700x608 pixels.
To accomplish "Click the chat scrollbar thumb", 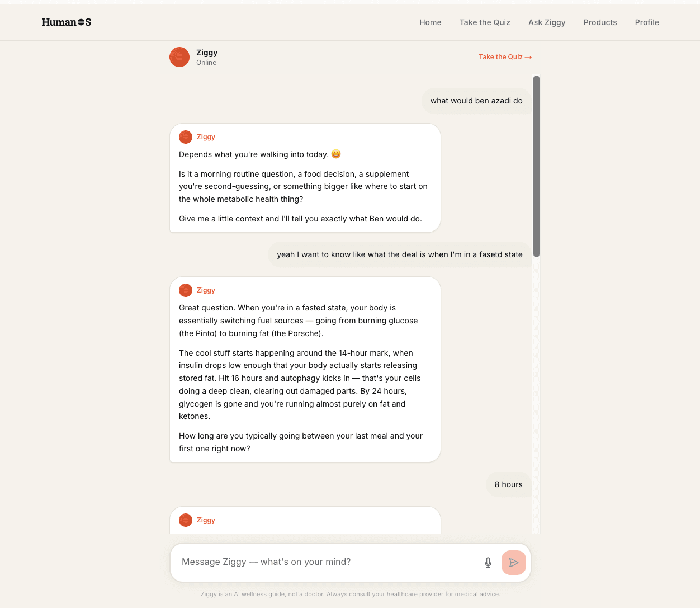I will 537,166.
